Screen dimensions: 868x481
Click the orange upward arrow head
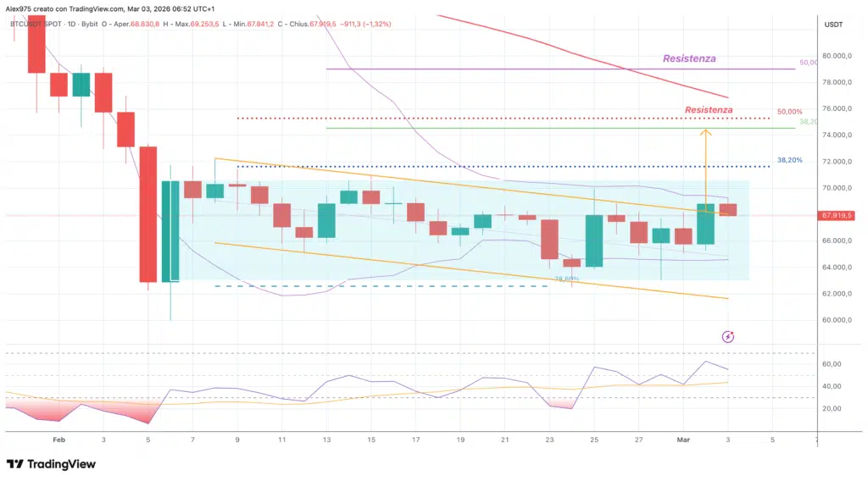tap(705, 132)
